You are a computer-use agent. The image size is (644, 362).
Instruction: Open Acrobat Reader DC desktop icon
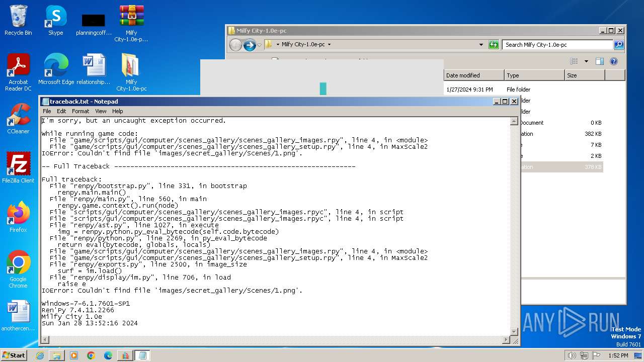point(18,72)
